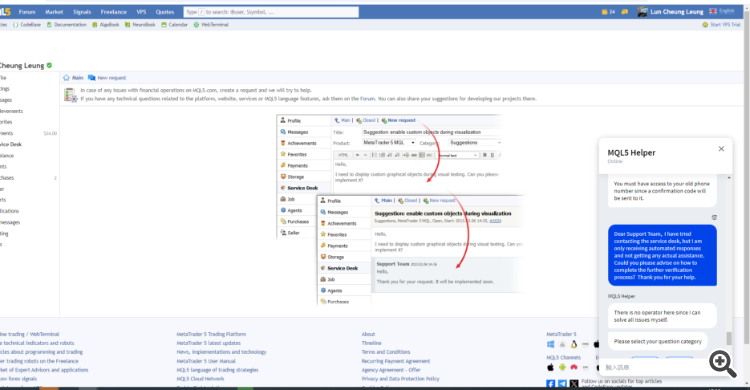Click the Start VPS Trial link
750x390 pixels.
click(722, 24)
